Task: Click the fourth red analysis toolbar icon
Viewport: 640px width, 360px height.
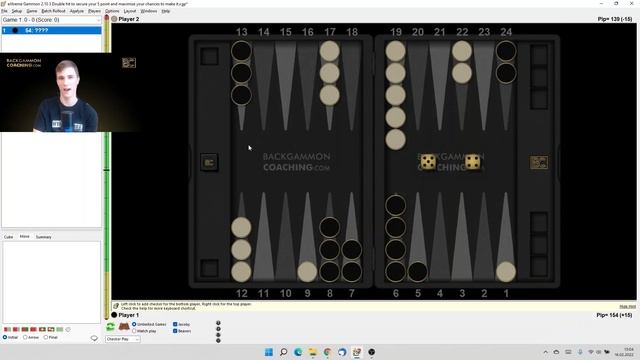Action: pos(33,329)
